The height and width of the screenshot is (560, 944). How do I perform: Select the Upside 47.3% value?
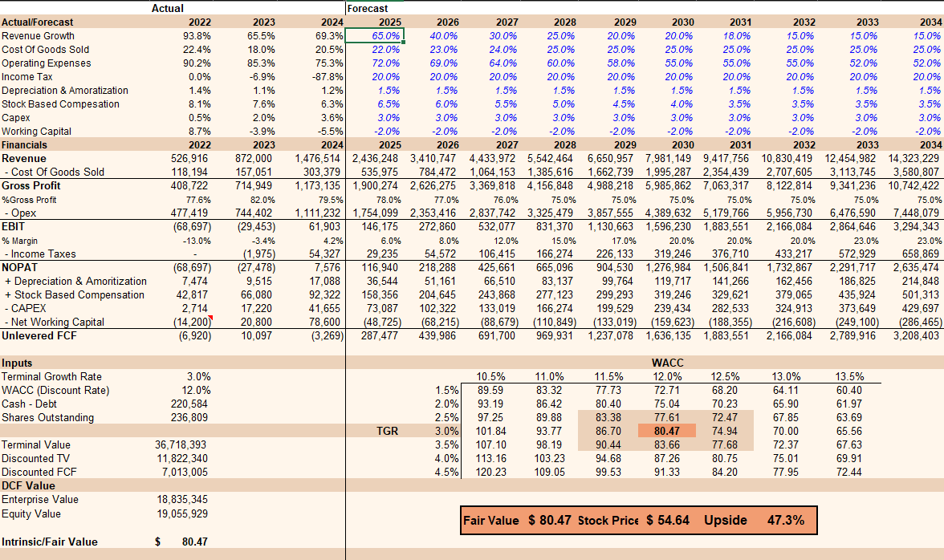coord(786,521)
